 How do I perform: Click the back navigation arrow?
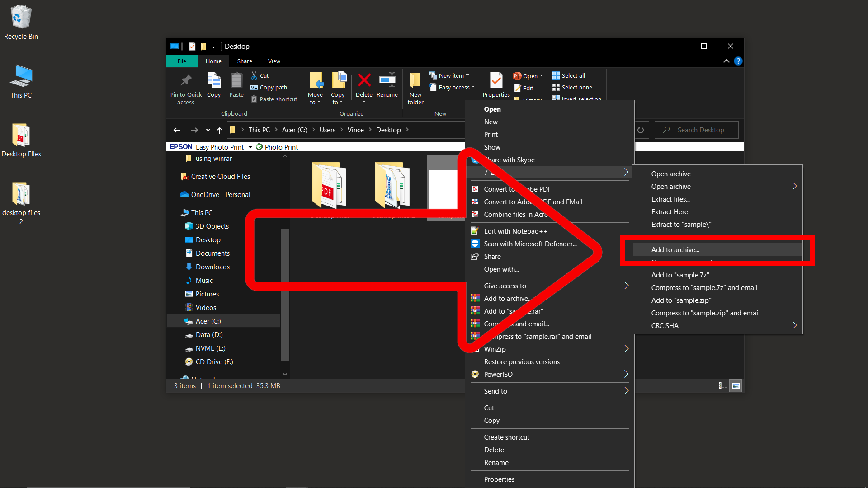pyautogui.click(x=177, y=130)
